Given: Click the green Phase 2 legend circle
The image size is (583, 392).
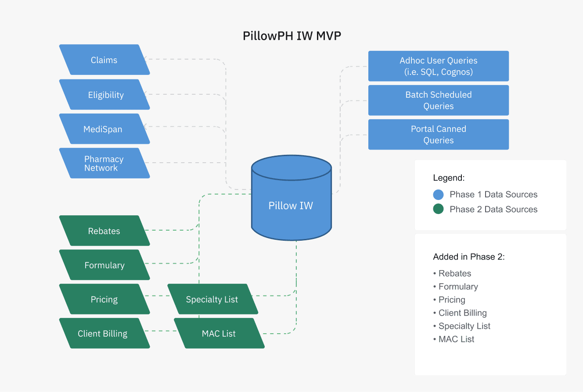Looking at the screenshot, I should (x=438, y=209).
